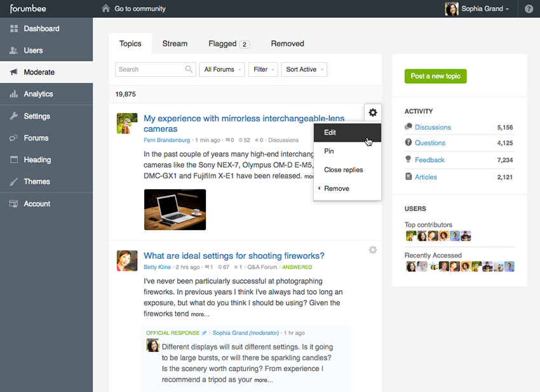Screen dimensions: 540x392
Task: Open Sophia Grand user menu
Action: pyautogui.click(x=477, y=9)
